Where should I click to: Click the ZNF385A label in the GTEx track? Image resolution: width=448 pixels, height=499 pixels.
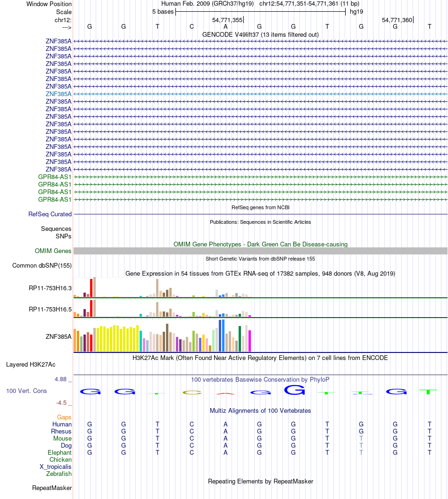click(x=58, y=337)
